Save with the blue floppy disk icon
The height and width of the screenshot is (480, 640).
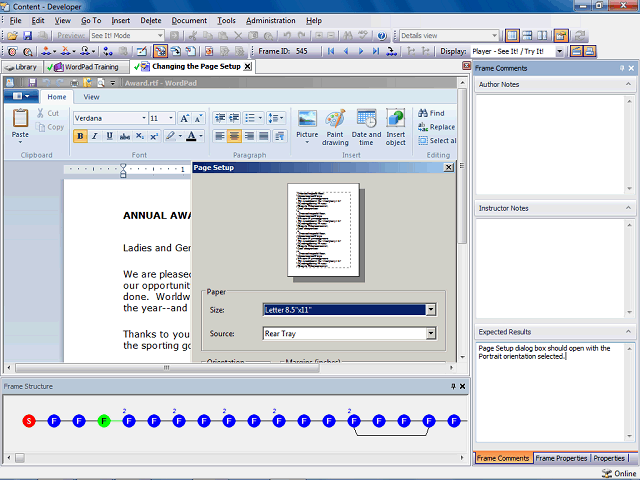27,36
